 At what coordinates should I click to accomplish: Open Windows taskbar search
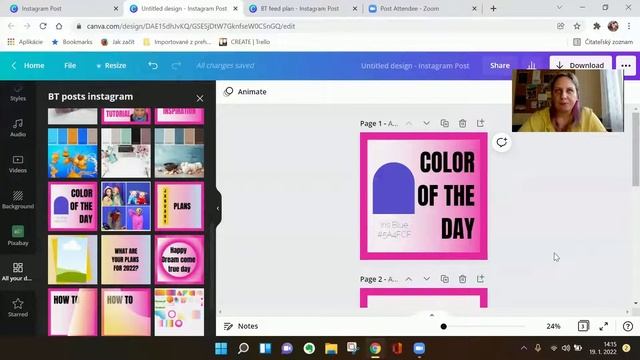(243, 348)
